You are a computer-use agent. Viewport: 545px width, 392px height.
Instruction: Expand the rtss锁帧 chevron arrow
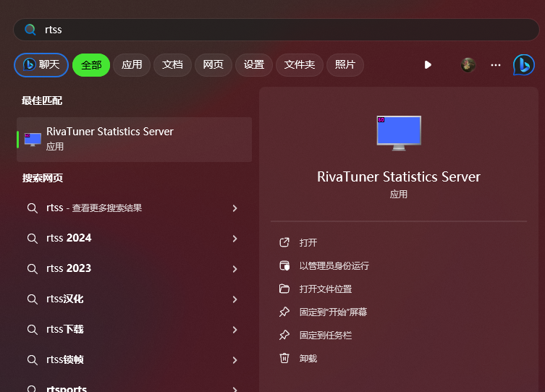tap(235, 360)
